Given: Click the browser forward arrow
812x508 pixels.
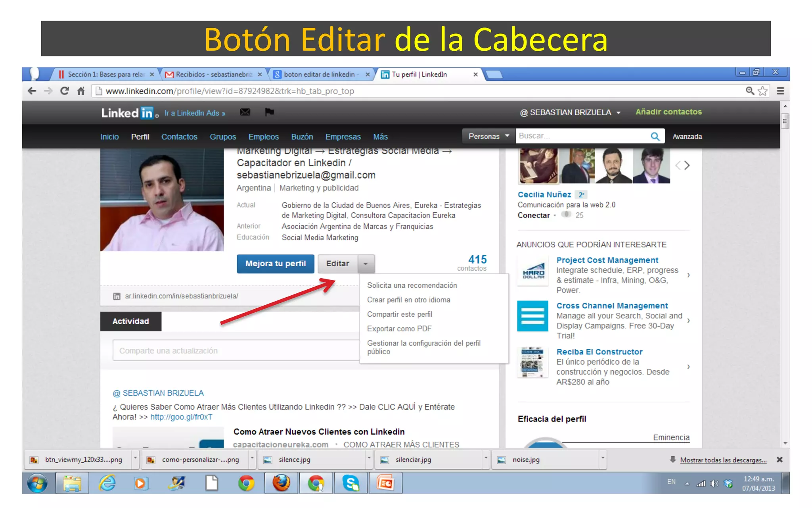Looking at the screenshot, I should [48, 91].
